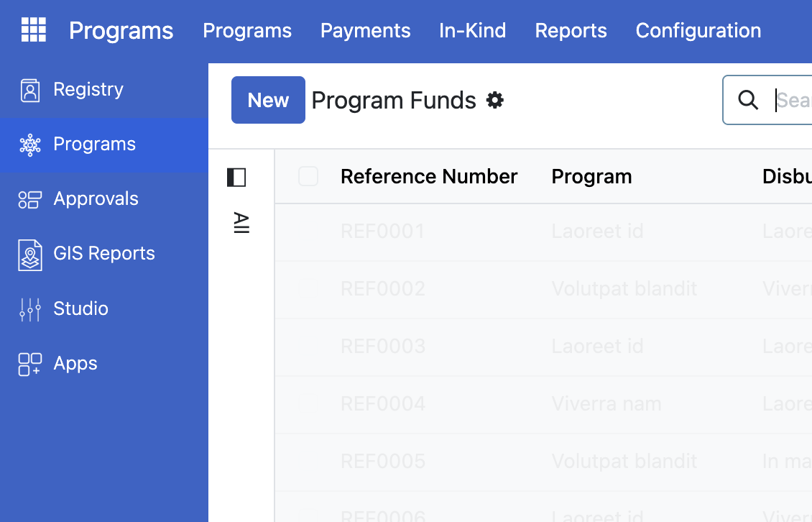
Task: Select the Approvals sidebar icon
Action: click(x=29, y=199)
